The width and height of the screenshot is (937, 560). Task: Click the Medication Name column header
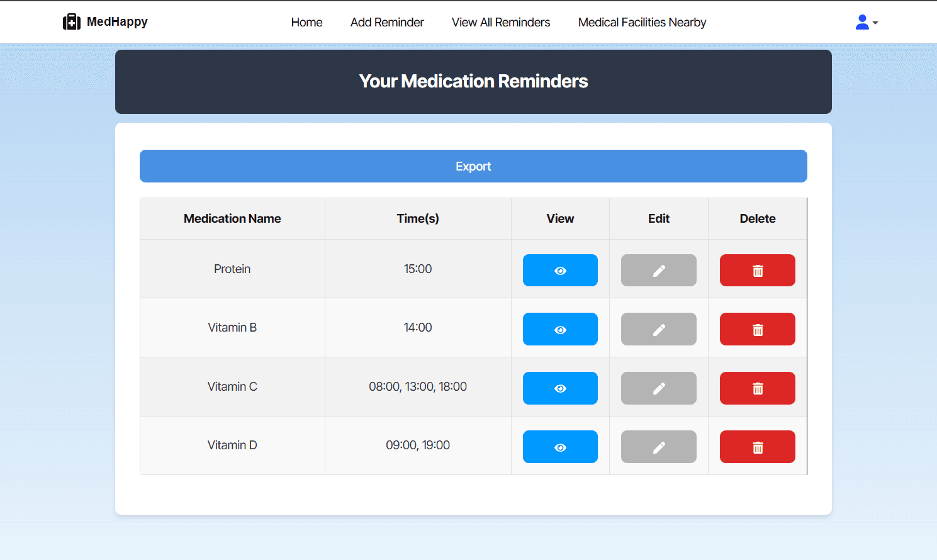[x=232, y=219]
